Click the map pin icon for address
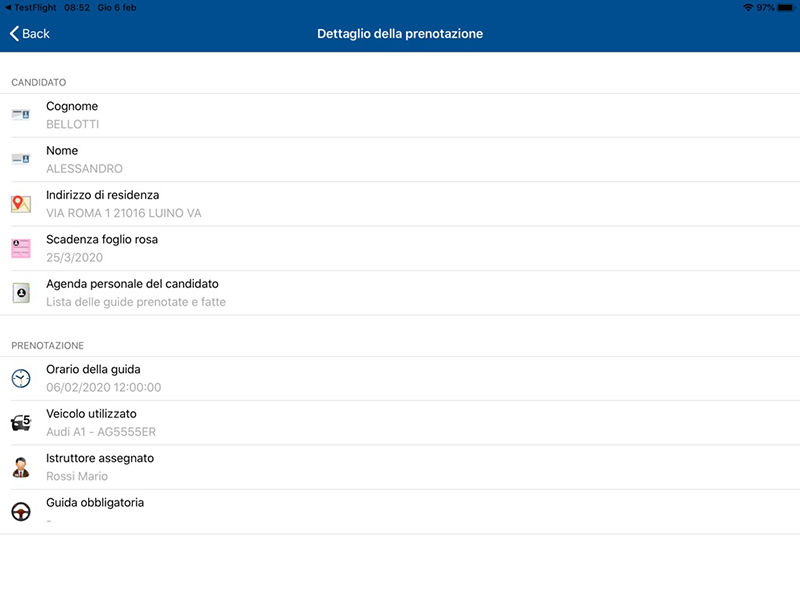 [21, 204]
